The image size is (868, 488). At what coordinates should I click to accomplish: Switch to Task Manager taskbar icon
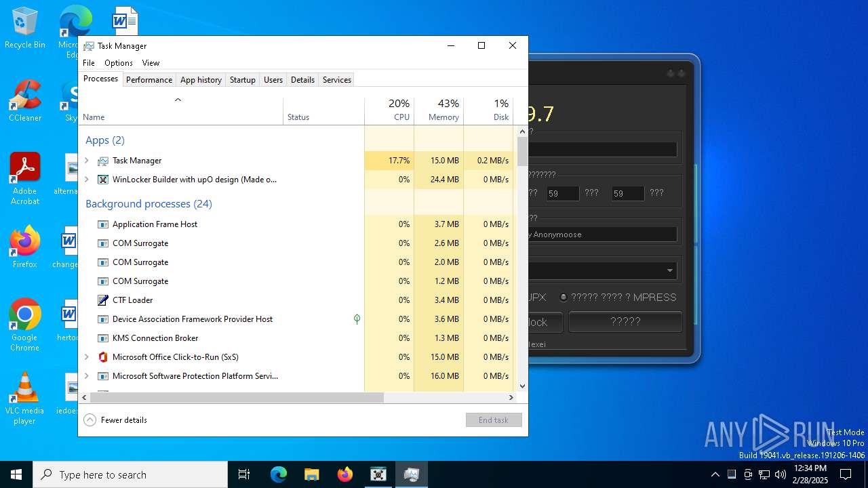pyautogui.click(x=412, y=474)
